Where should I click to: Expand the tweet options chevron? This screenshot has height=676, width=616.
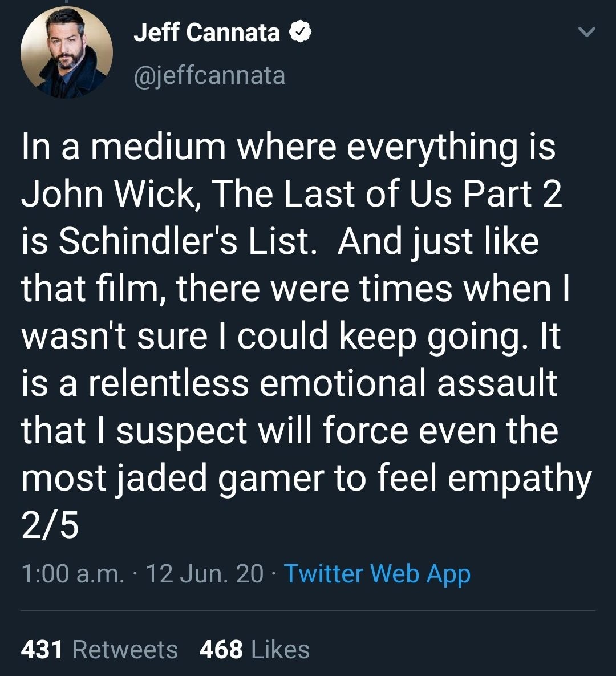point(586,33)
